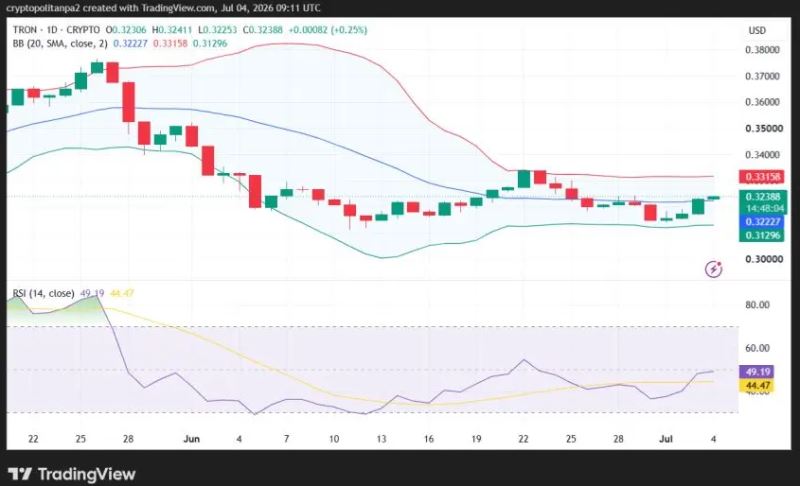Select the RSI (14, close) indicator legend
This screenshot has height=486, width=800.
[x=43, y=293]
